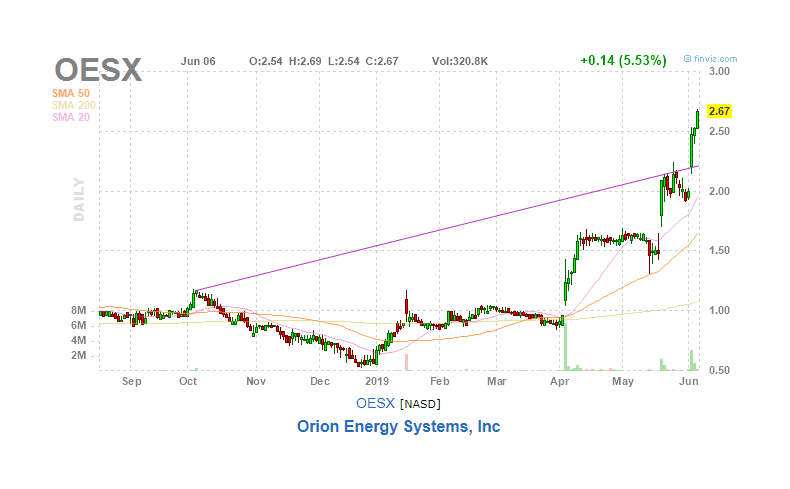
Task: Click the yellow 2.67 price tag
Action: point(719,111)
